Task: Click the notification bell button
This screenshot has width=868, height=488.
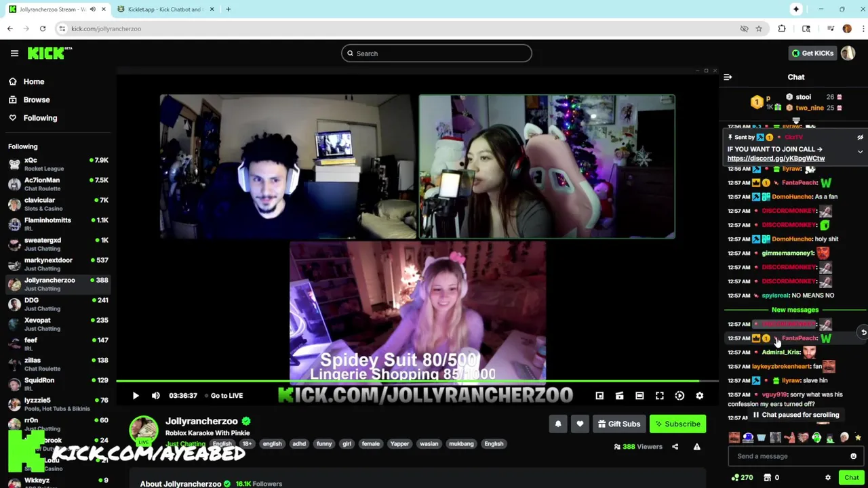Action: 558,424
